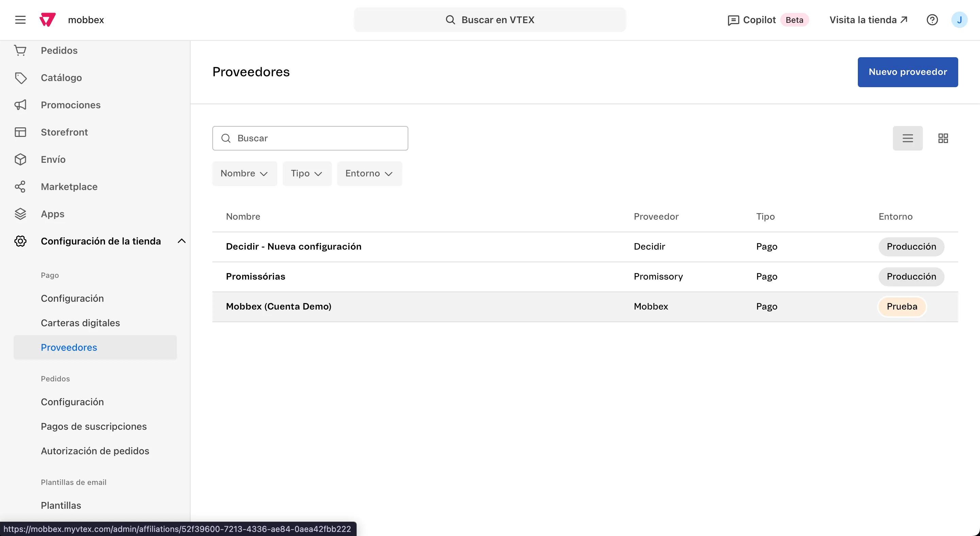Open the user profile avatar J
This screenshot has width=980, height=536.
(959, 20)
